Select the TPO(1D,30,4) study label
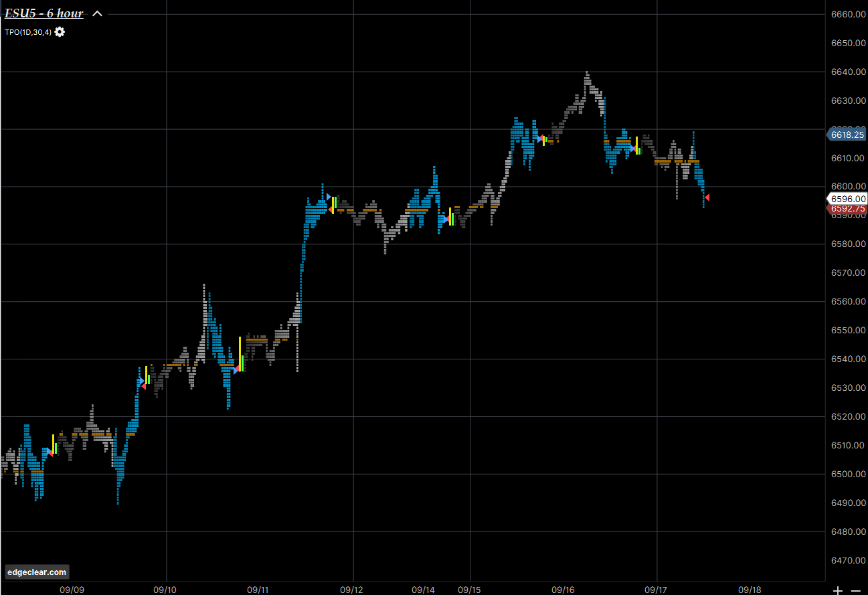Viewport: 868px width, 595px height. pos(27,32)
